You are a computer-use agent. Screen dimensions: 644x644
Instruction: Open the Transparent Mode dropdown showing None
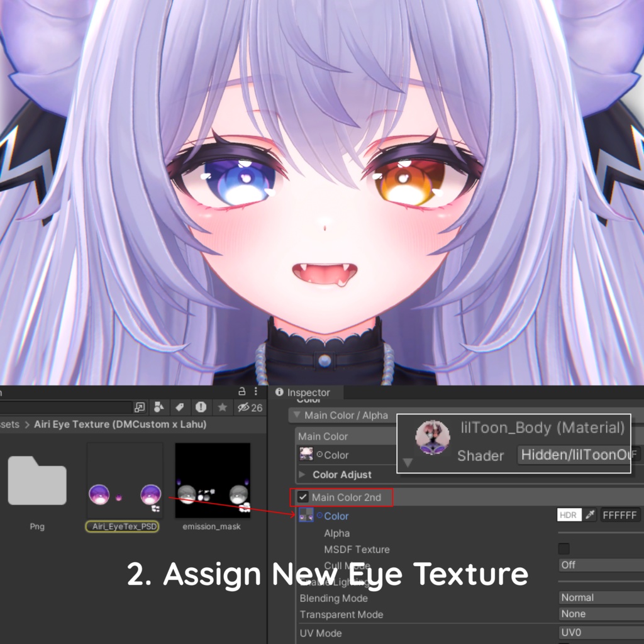click(x=601, y=614)
